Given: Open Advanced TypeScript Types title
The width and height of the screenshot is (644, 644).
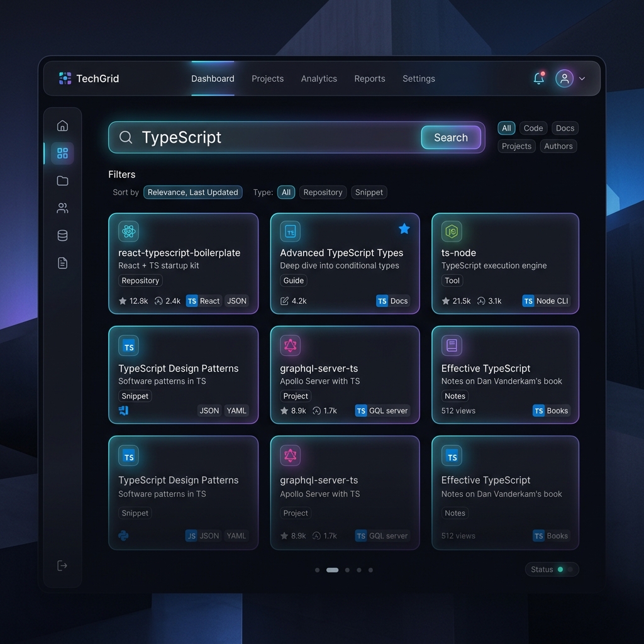Looking at the screenshot, I should point(341,253).
